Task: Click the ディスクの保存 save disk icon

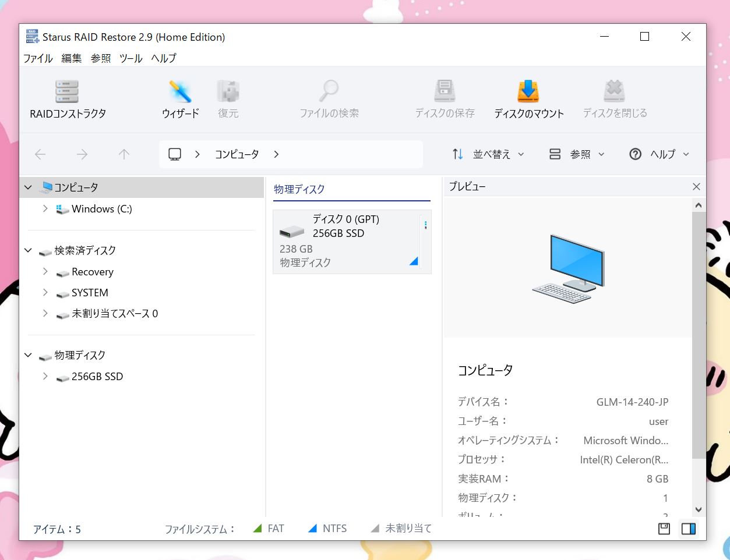Action: [445, 100]
